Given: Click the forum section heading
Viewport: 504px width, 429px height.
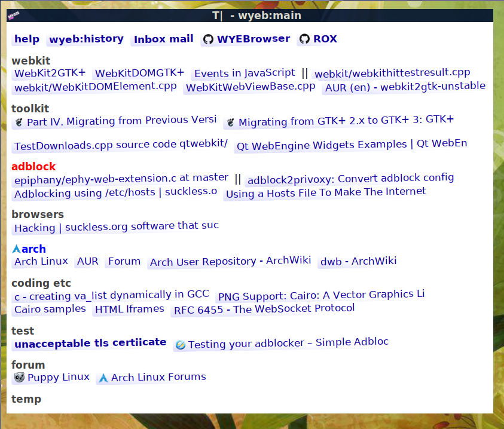Looking at the screenshot, I should click(28, 364).
